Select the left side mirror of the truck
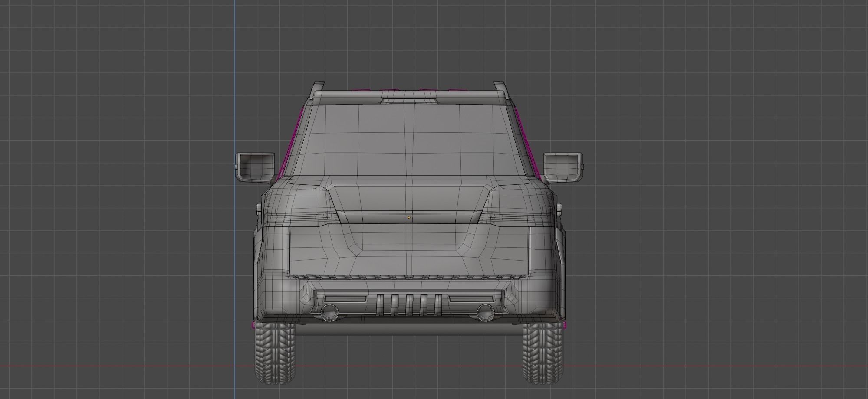The height and width of the screenshot is (399, 868). pyautogui.click(x=255, y=167)
